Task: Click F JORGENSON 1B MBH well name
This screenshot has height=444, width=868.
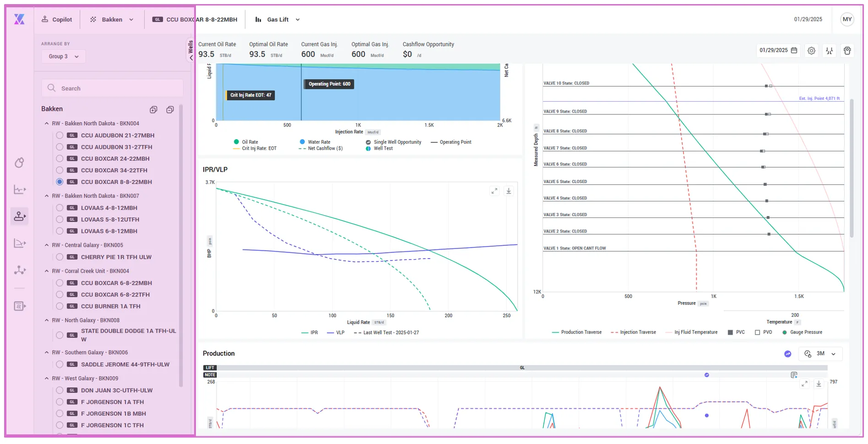Action: point(114,413)
